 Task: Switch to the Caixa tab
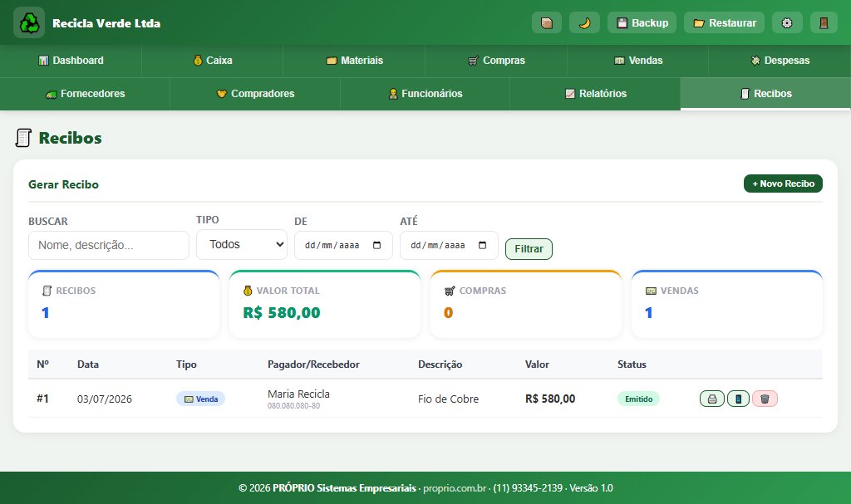pyautogui.click(x=213, y=61)
